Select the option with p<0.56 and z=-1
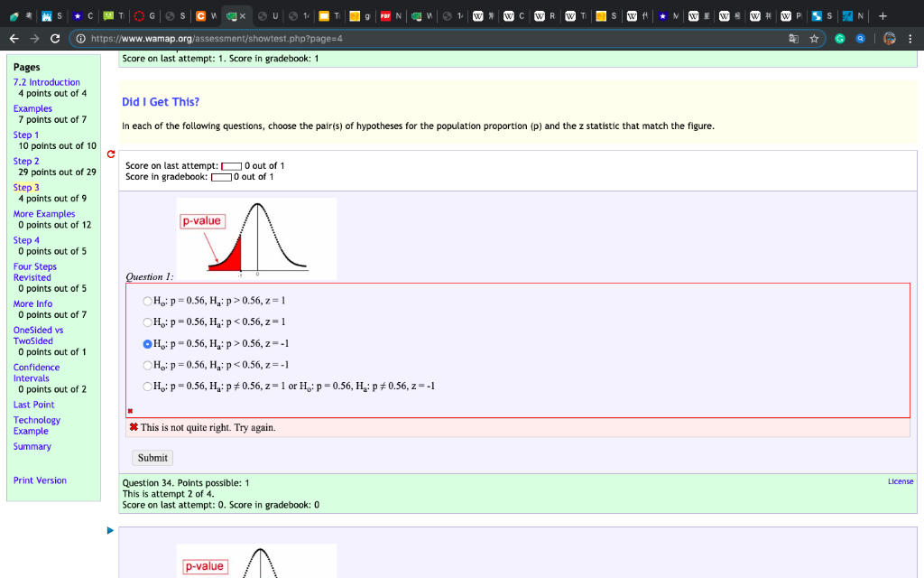 point(146,365)
